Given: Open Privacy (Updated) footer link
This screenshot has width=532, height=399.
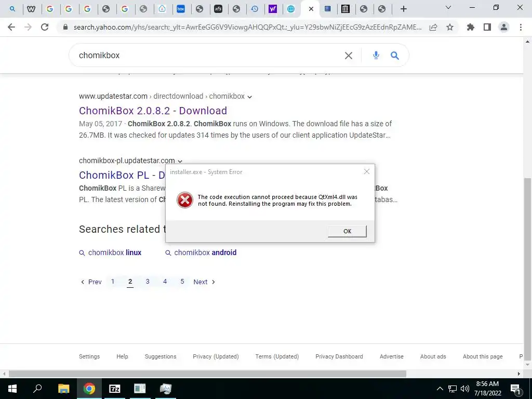Looking at the screenshot, I should click(x=216, y=356).
